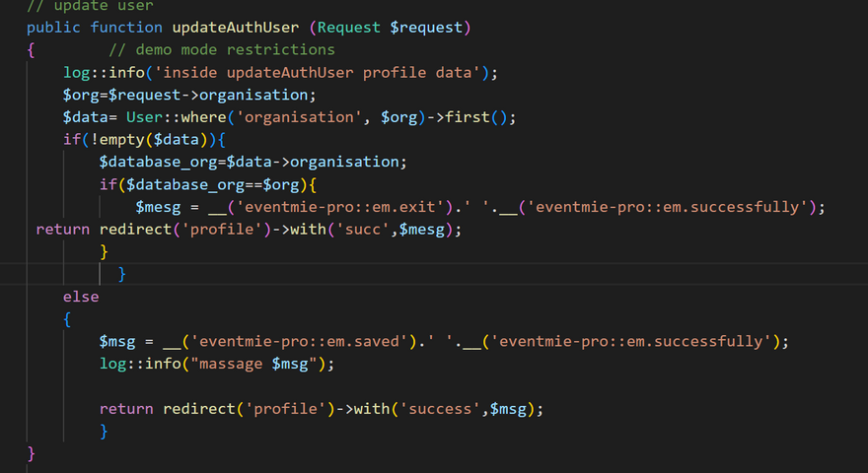Click the $mesg variable being assigned
Image resolution: width=868 pixels, height=473 pixels.
click(158, 207)
